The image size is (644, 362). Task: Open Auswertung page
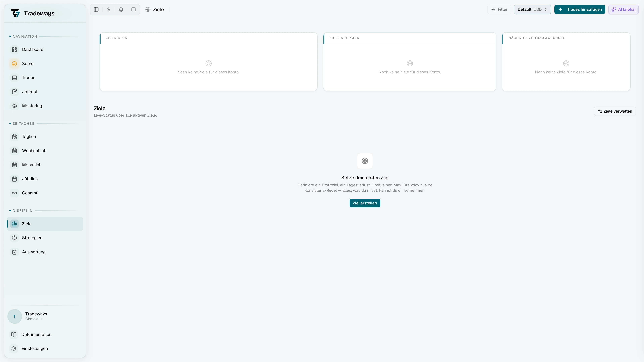coord(45,252)
